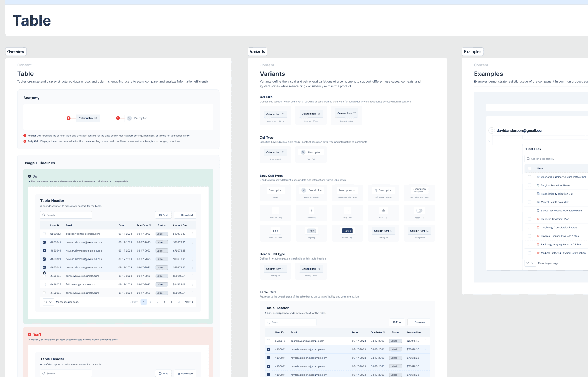This screenshot has width=588, height=377.
Task: Click the Download icon in the Do example
Action: tap(179, 215)
